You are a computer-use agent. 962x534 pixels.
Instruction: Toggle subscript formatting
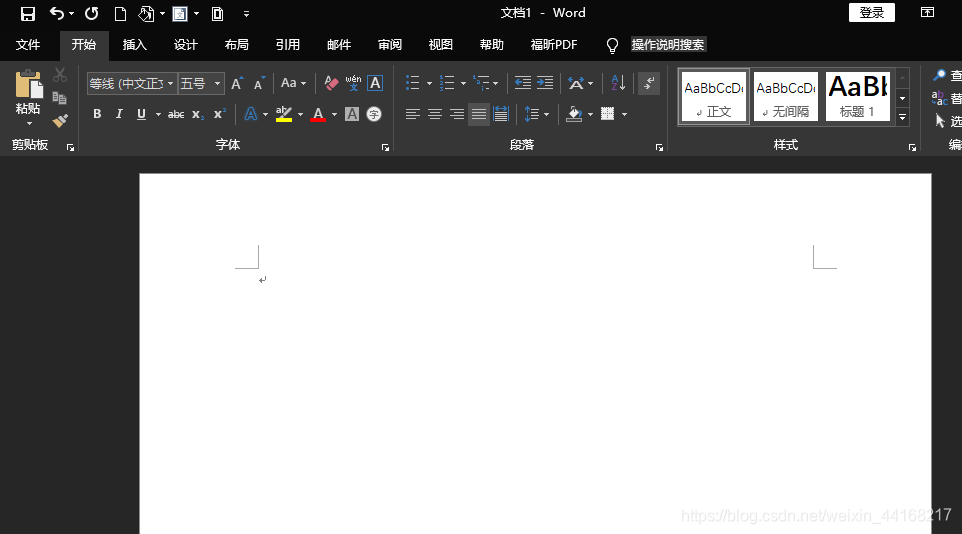point(197,114)
